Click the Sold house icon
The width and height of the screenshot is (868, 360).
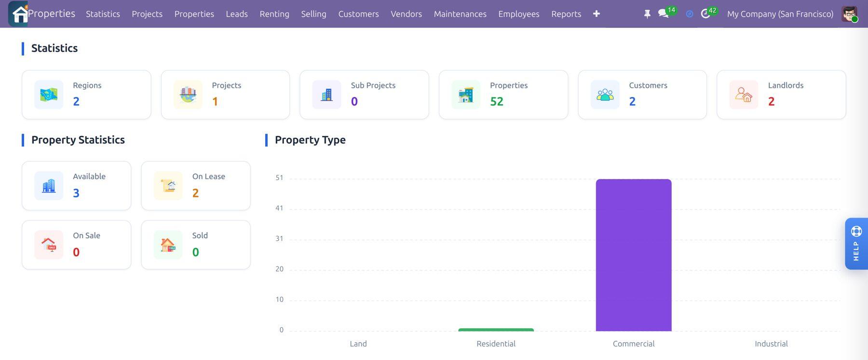click(168, 245)
